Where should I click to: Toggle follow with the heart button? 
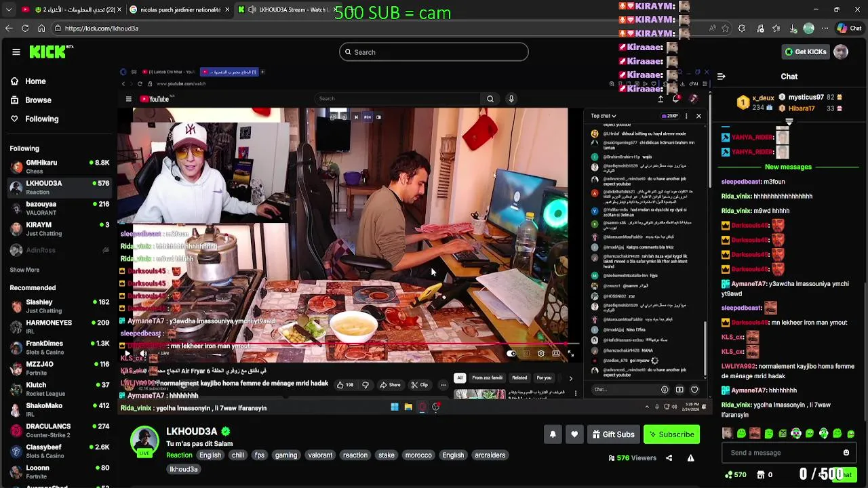[574, 434]
